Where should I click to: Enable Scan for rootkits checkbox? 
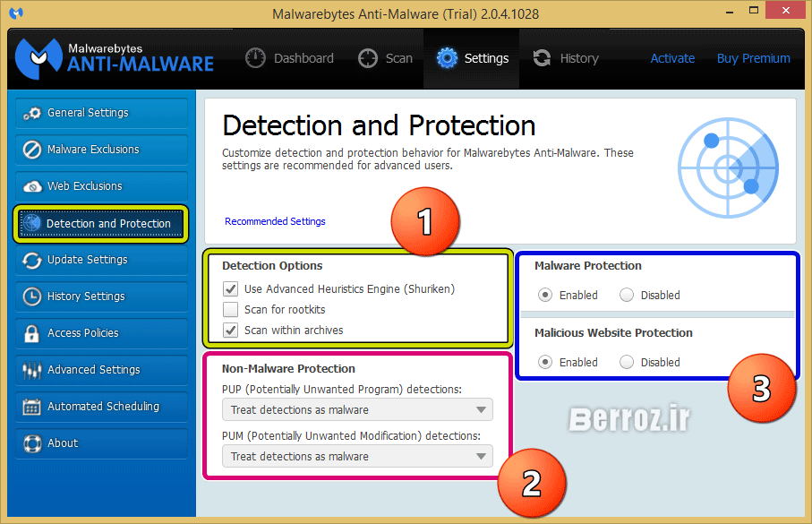pyautogui.click(x=230, y=309)
